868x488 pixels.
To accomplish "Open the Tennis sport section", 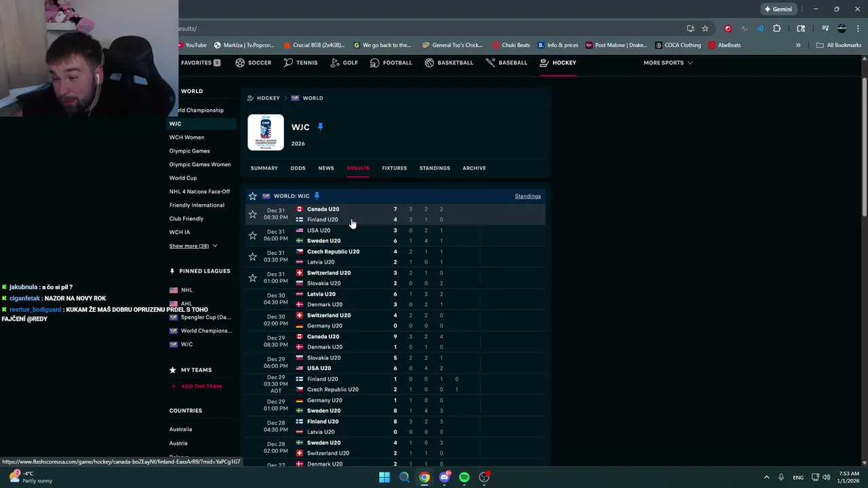I will click(x=300, y=62).
